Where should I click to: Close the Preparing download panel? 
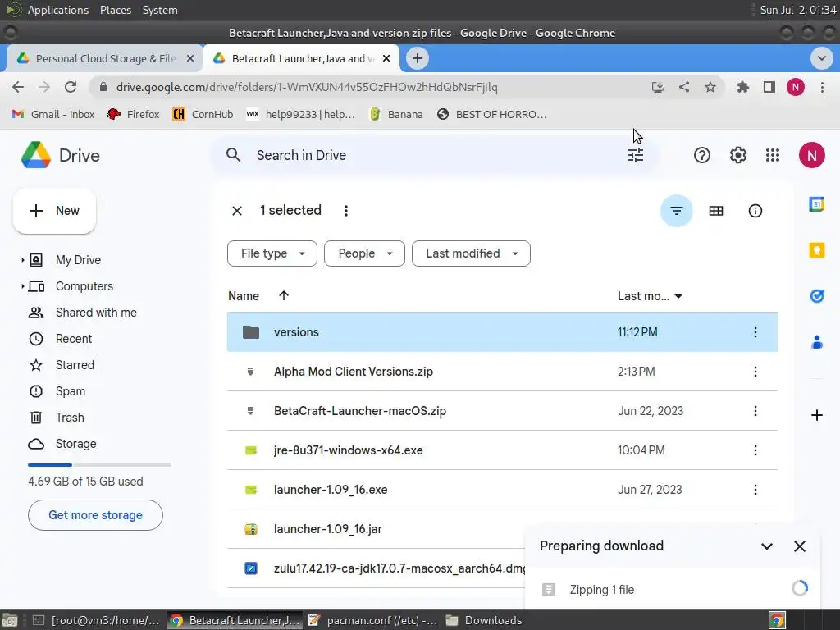(799, 546)
